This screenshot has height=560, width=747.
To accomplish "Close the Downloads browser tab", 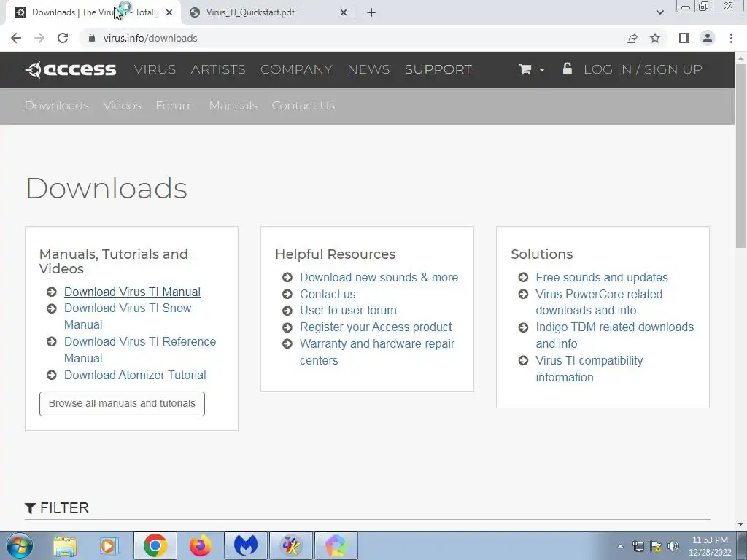I will click(169, 12).
